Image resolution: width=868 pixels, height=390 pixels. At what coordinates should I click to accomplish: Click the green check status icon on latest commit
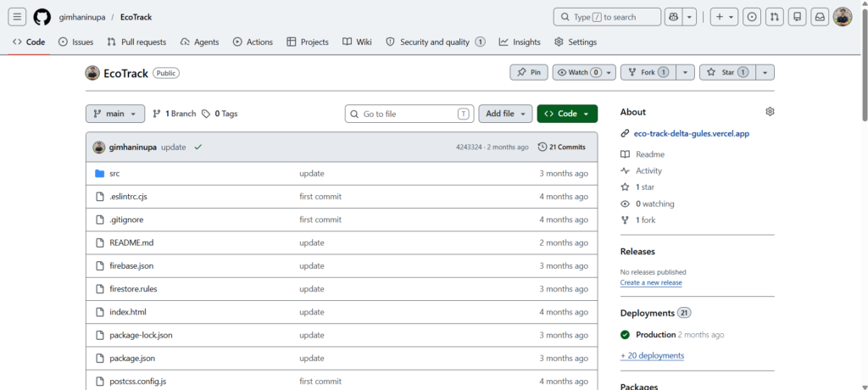[198, 148]
